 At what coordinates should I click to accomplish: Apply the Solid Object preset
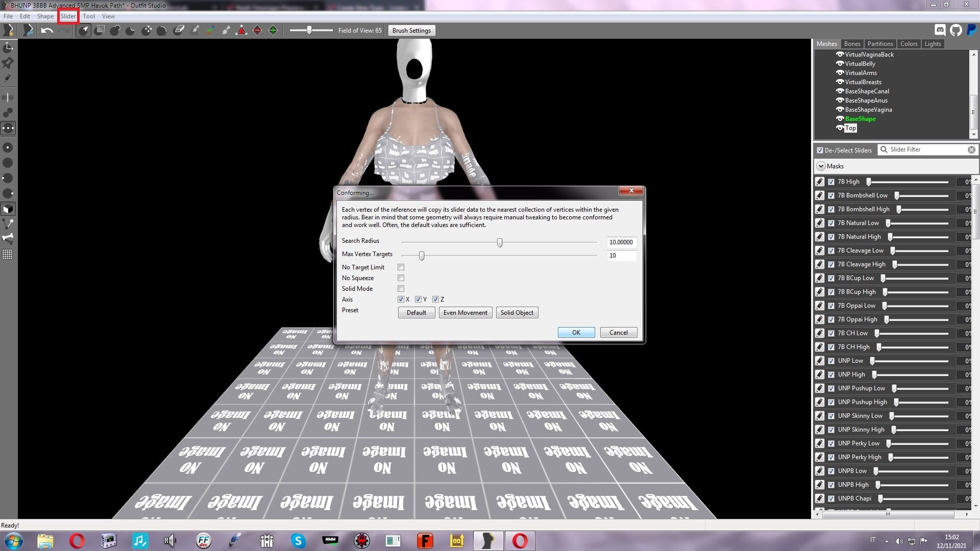(x=517, y=313)
